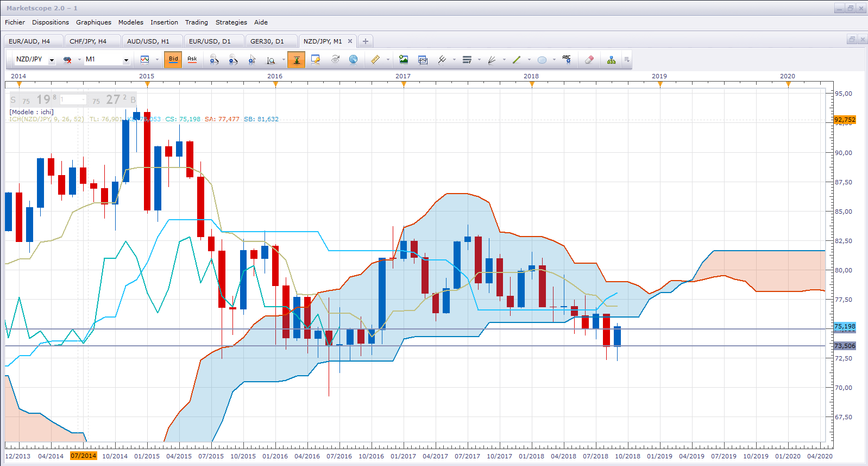Viewport: 868px width, 466px height.
Task: Switch to the CHF/JPY, H4 tab
Action: pos(92,41)
